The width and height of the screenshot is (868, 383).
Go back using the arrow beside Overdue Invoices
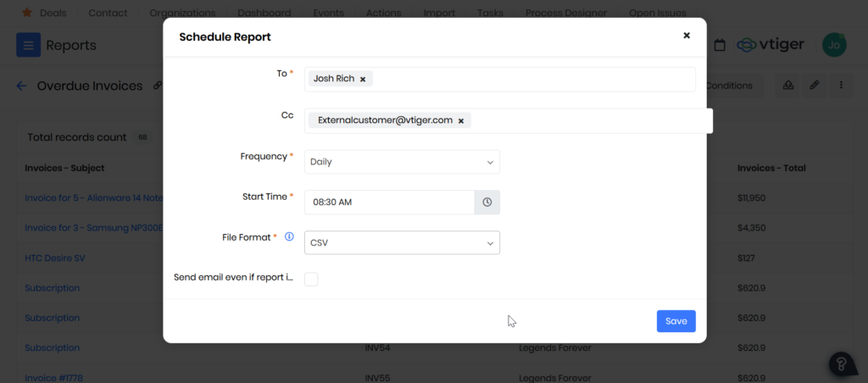(21, 86)
